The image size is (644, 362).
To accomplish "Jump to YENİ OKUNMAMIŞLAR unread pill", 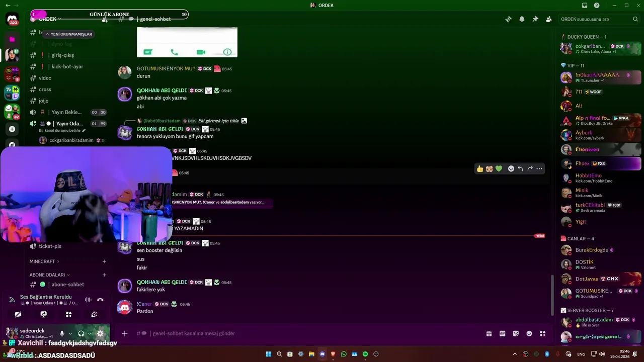I will (x=68, y=34).
